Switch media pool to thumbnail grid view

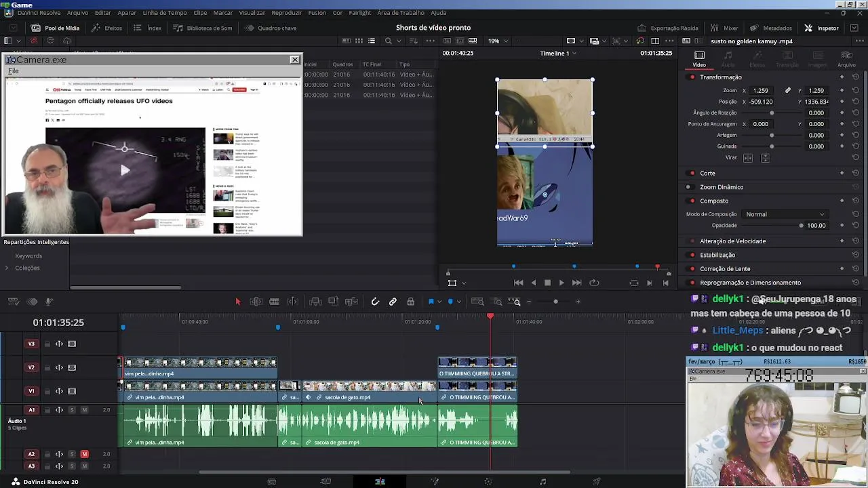point(359,41)
